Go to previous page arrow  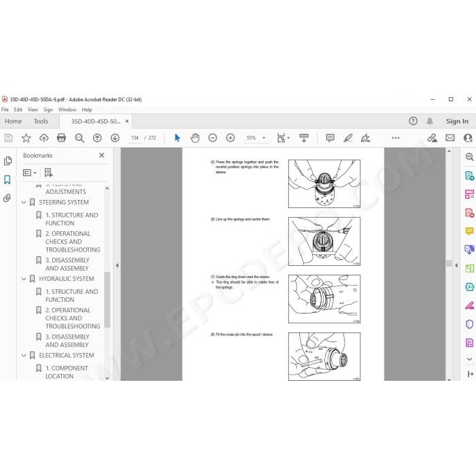(97, 138)
